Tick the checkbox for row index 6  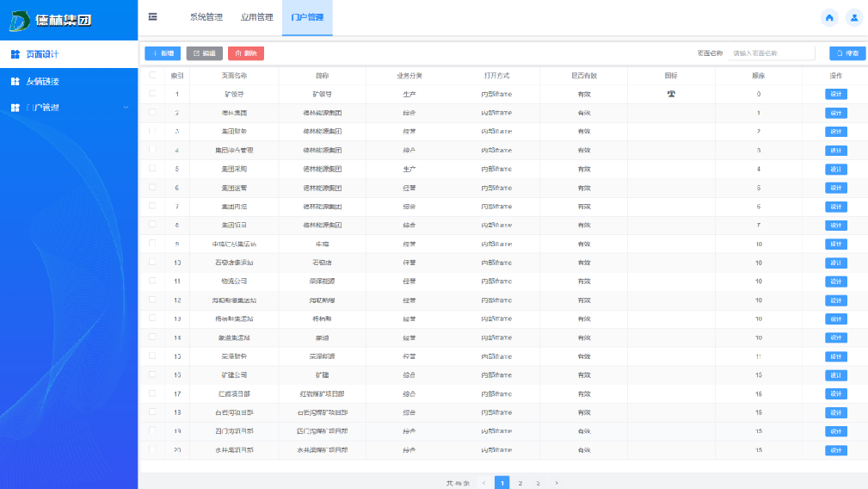click(x=152, y=187)
